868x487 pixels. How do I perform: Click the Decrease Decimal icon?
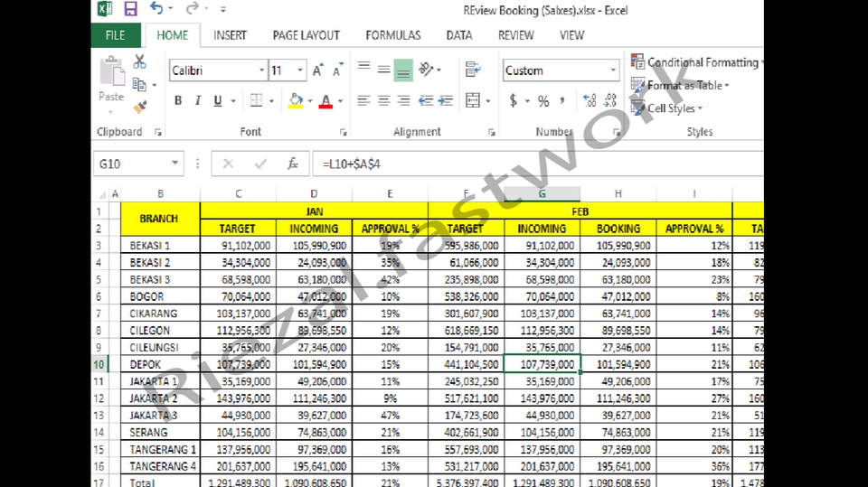(610, 100)
